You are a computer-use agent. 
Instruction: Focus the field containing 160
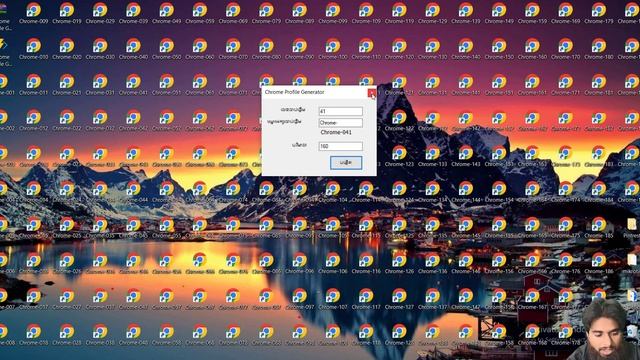(x=340, y=146)
